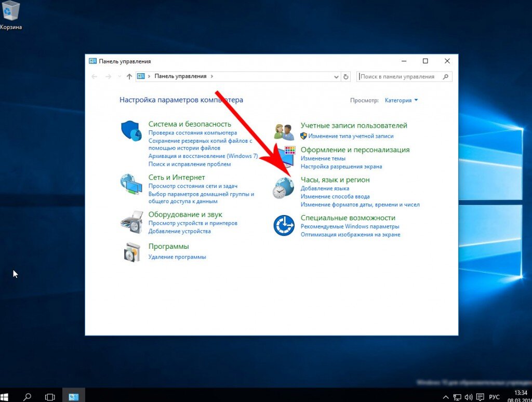Open Изменение типа учетной записи link
The width and height of the screenshot is (532, 402).
351,137
